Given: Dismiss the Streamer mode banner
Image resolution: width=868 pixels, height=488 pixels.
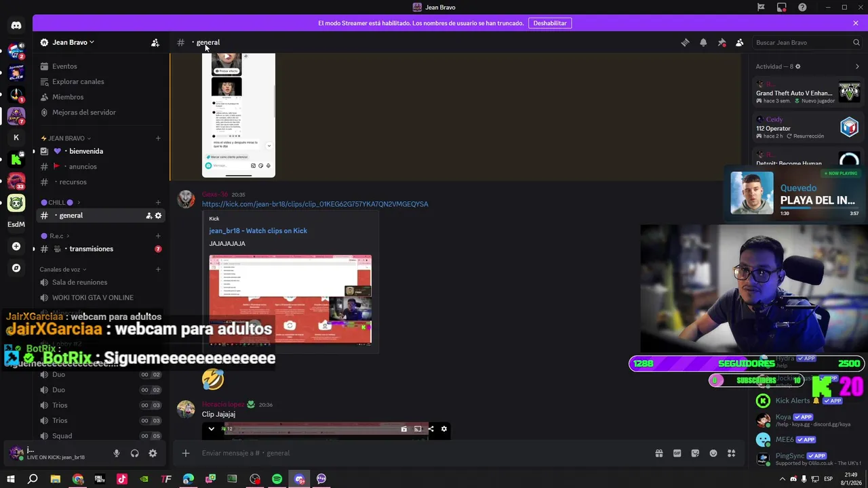Looking at the screenshot, I should tap(856, 23).
